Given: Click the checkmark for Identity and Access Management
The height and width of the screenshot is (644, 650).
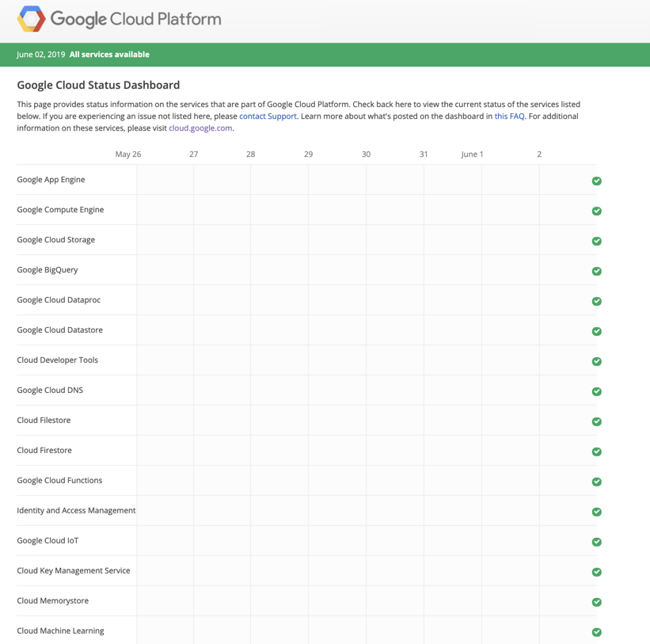Looking at the screenshot, I should tap(596, 512).
